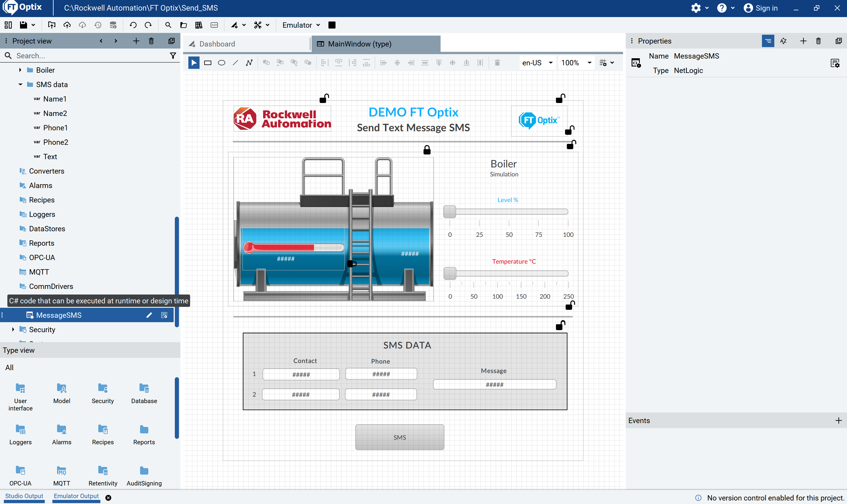The height and width of the screenshot is (504, 847).
Task: Click the export project upload-folder icon
Action: 52,25
